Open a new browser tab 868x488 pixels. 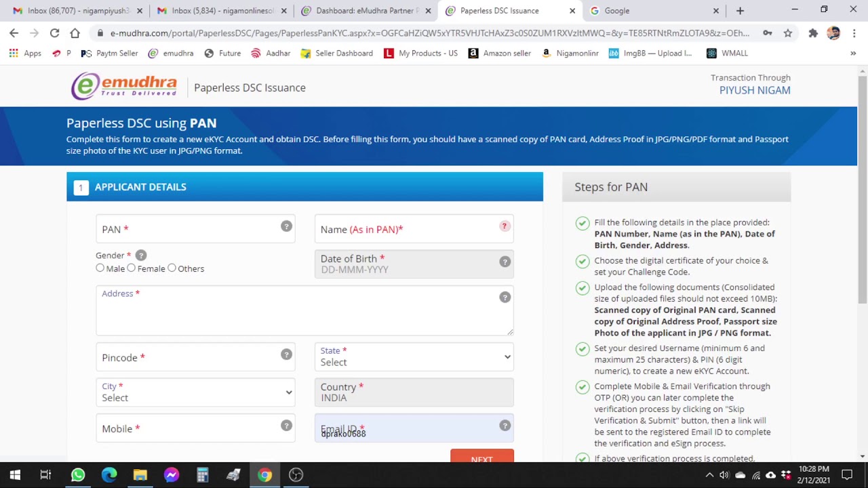pos(740,11)
